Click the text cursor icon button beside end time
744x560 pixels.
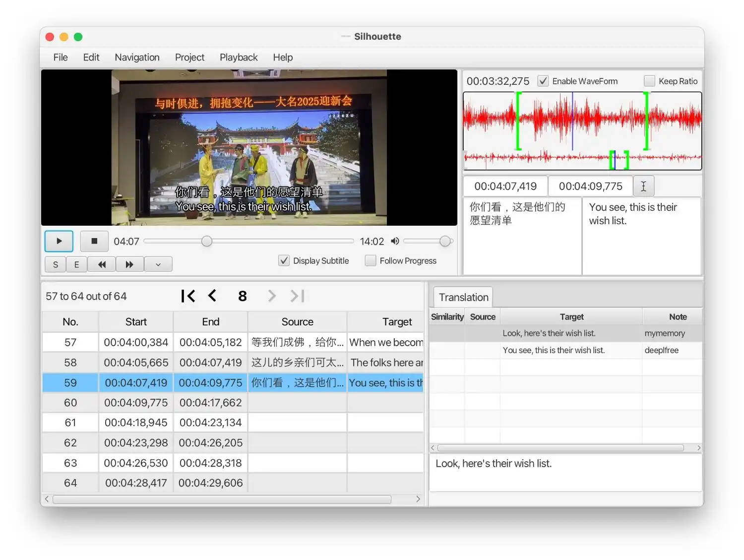point(643,186)
